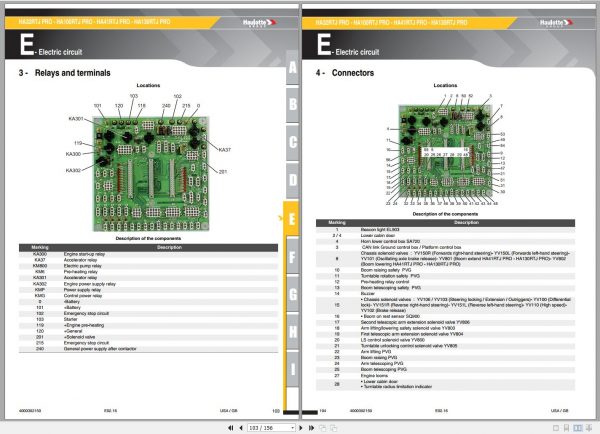Screen dimensions: 600x434
Task: Select '+Solenoid valve' row
Action: click(148, 337)
